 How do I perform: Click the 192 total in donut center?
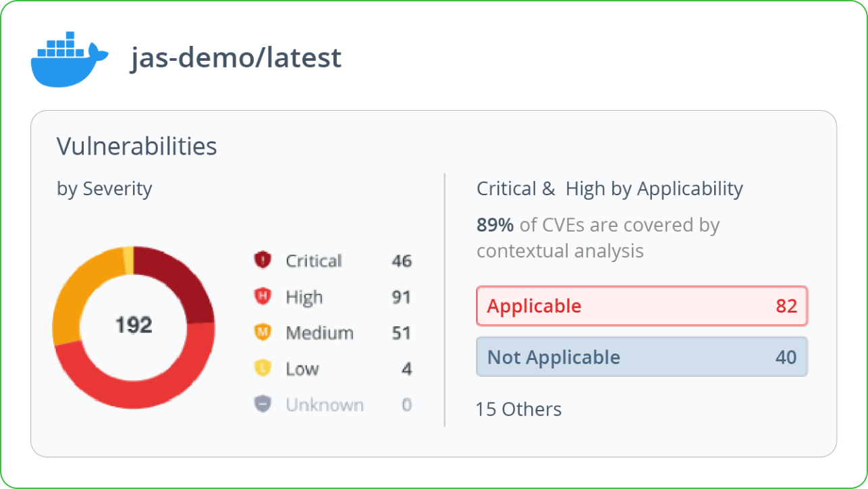134,326
